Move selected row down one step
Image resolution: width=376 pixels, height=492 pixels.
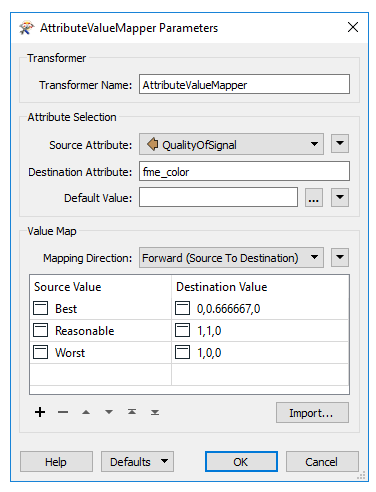(109, 412)
